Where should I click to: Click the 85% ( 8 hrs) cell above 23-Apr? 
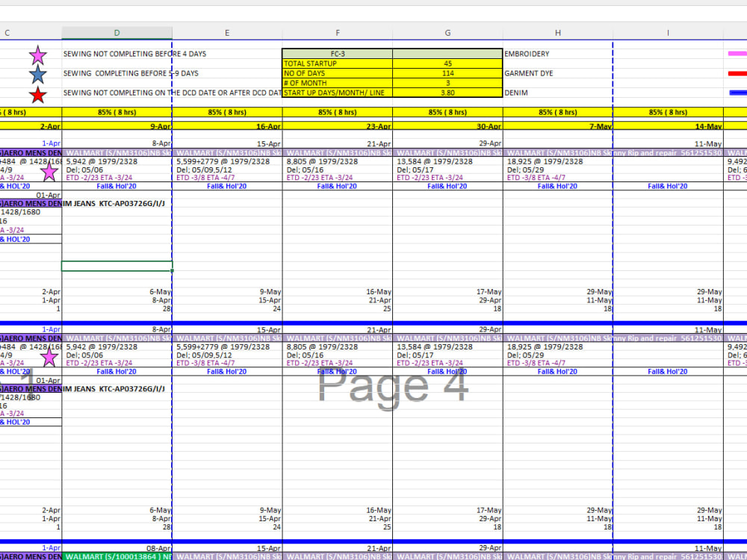pos(338,113)
